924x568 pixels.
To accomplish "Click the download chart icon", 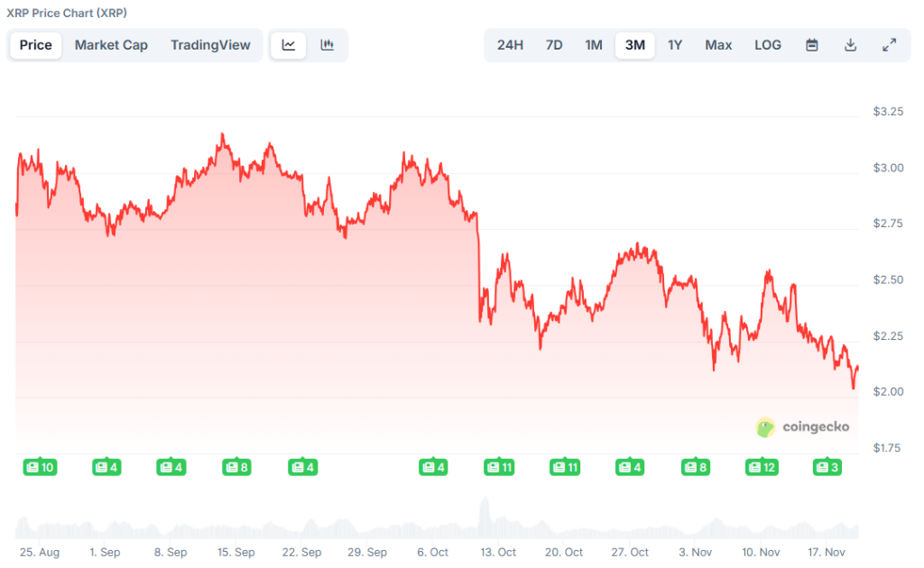I will tap(850, 44).
